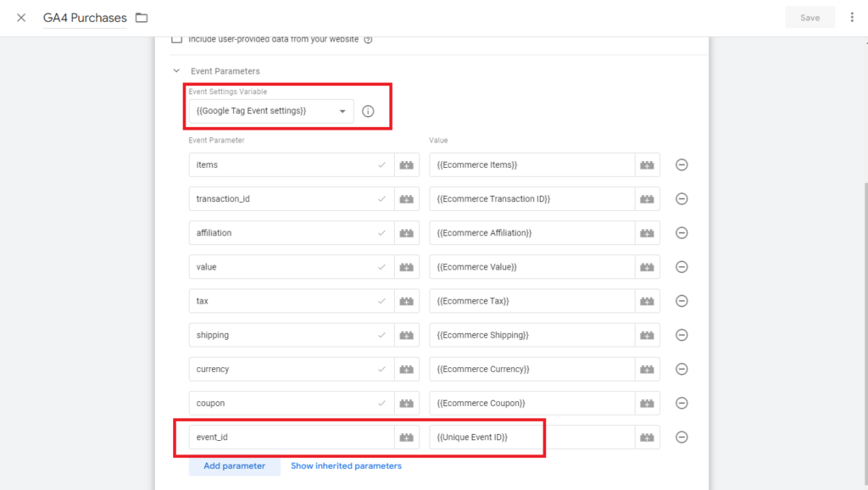Open variable picker for {{Unique Event ID}} value
The width and height of the screenshot is (868, 490).
click(x=648, y=437)
